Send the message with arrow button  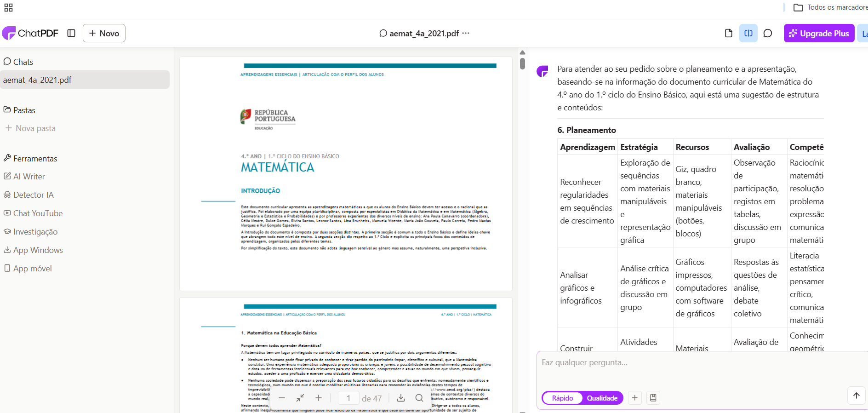(857, 396)
